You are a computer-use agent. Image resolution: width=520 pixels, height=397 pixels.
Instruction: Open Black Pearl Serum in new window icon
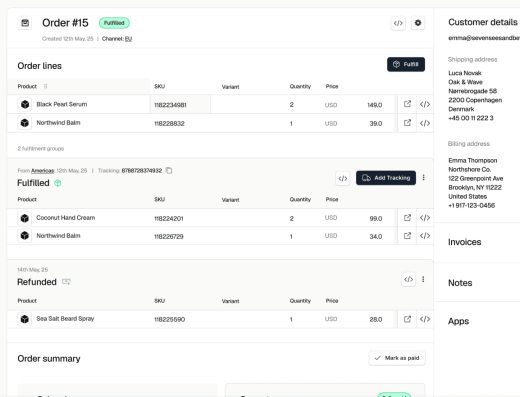pos(407,104)
